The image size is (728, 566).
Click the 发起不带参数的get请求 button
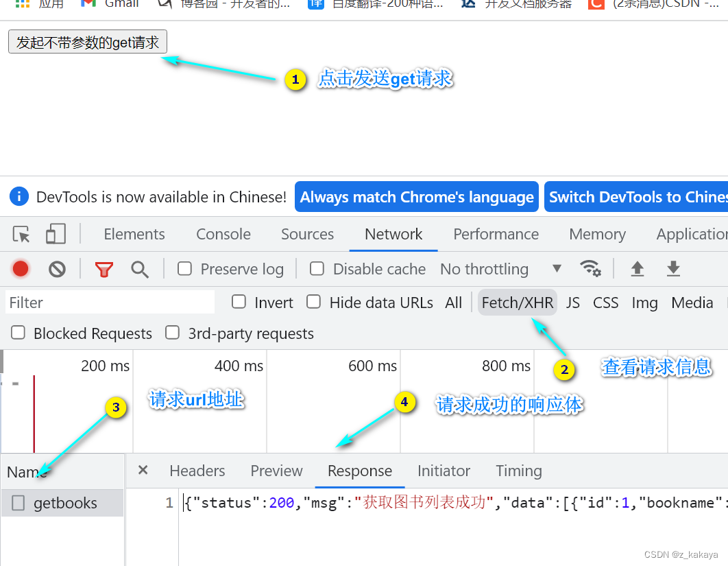point(88,42)
